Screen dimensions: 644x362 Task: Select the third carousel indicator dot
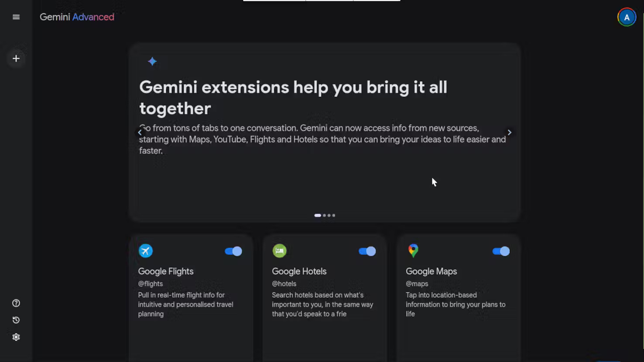tap(329, 215)
